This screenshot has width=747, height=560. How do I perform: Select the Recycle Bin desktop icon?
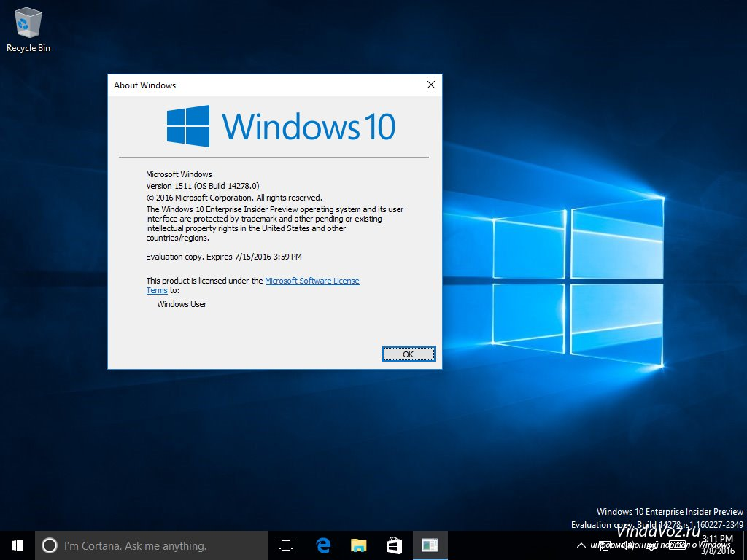point(28,29)
